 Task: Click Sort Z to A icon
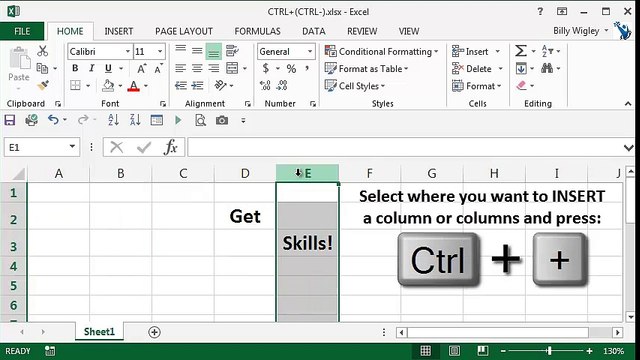tap(135, 120)
